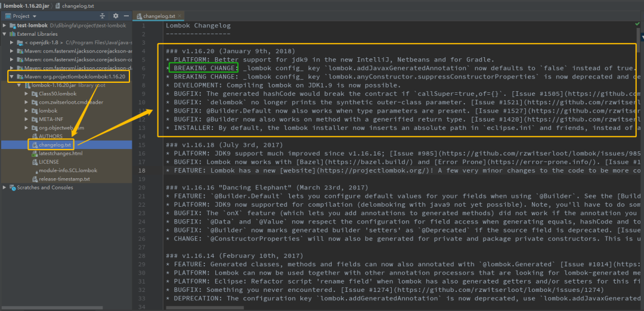The height and width of the screenshot is (311, 644).
Task: Click line number 18 in editor gutter
Action: (x=142, y=170)
